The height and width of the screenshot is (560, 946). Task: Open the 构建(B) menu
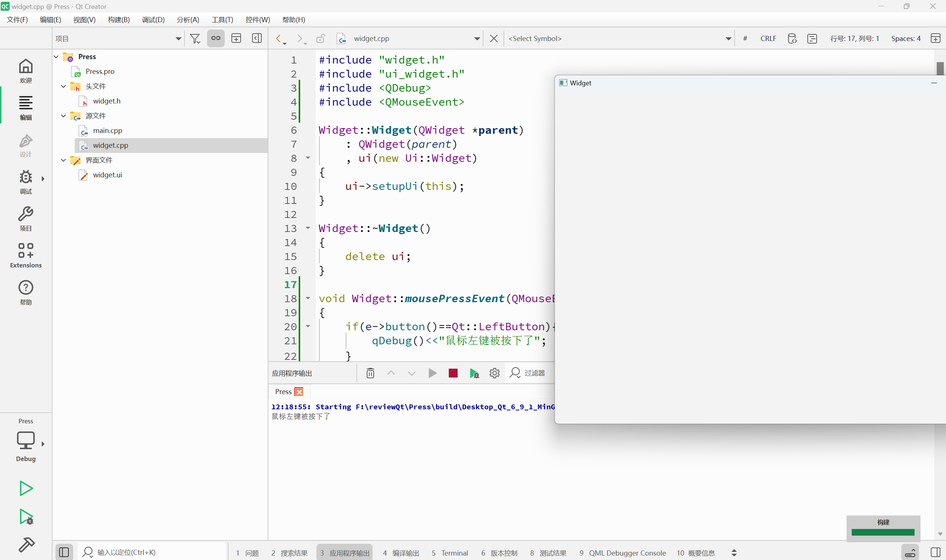click(x=119, y=20)
